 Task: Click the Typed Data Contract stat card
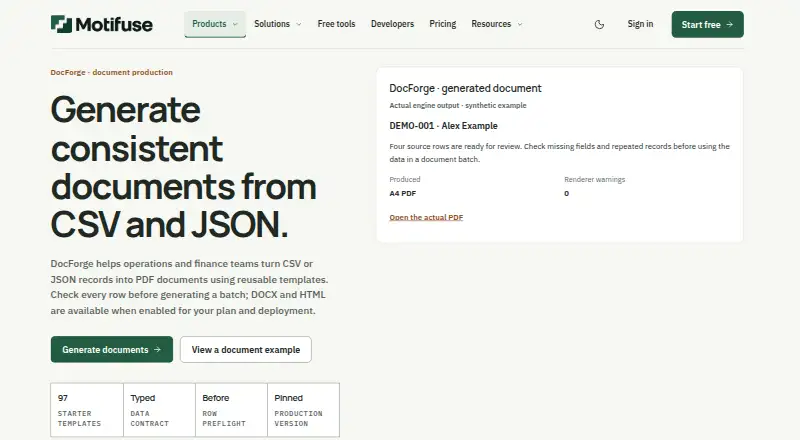click(159, 410)
